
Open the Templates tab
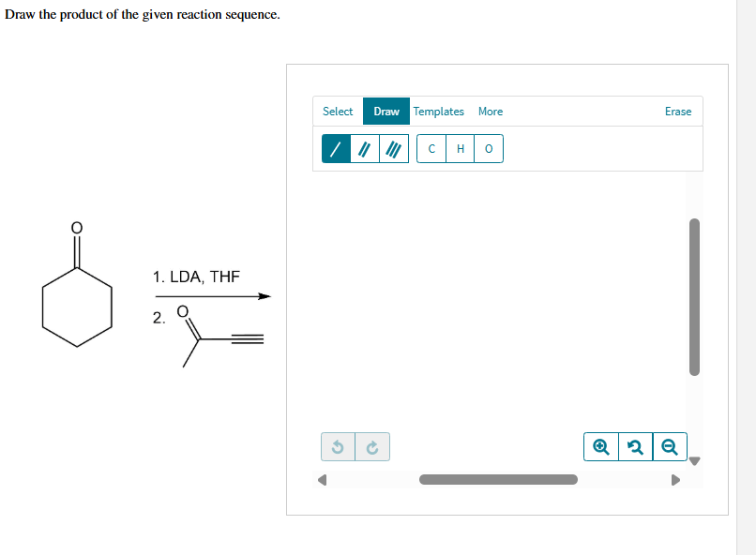coord(439,111)
